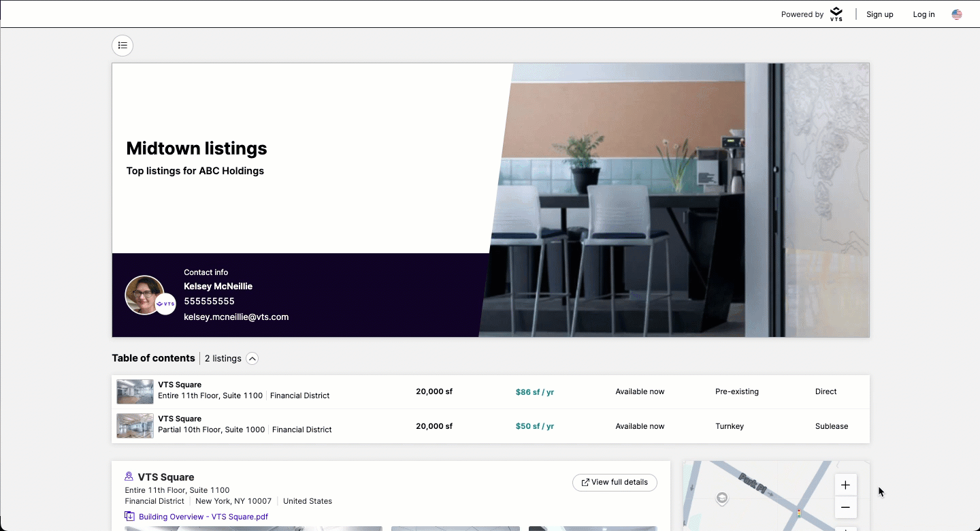Viewport: 980px width, 531px height.
Task: Open the Suite 1100 listing thumbnail
Action: (x=135, y=392)
